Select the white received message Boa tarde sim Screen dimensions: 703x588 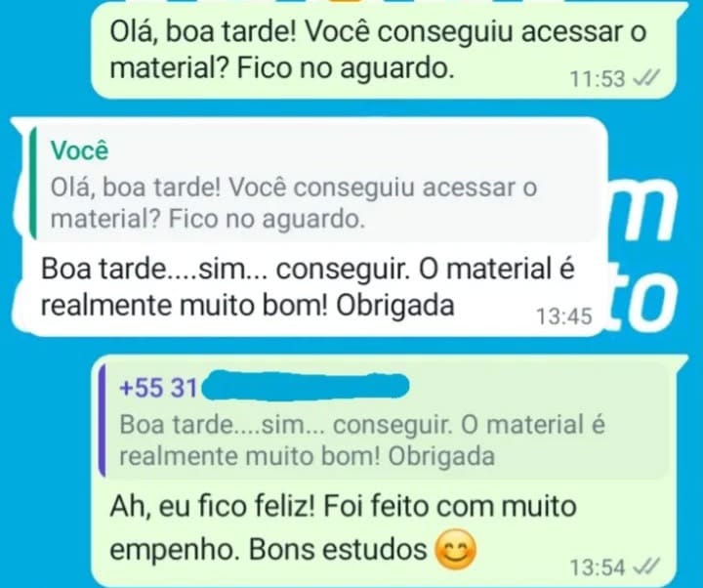coord(310,227)
